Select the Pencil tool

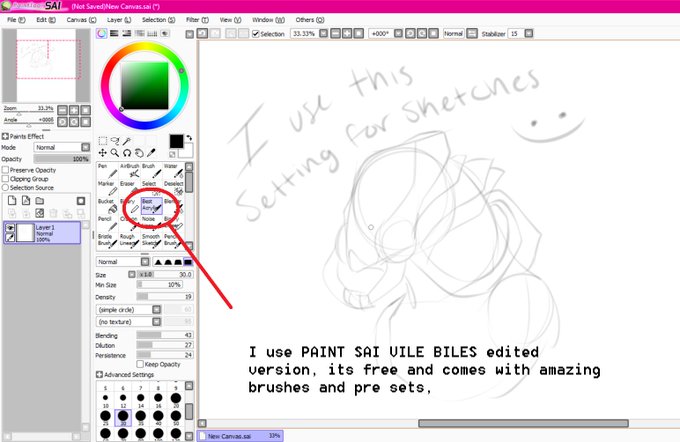107,224
